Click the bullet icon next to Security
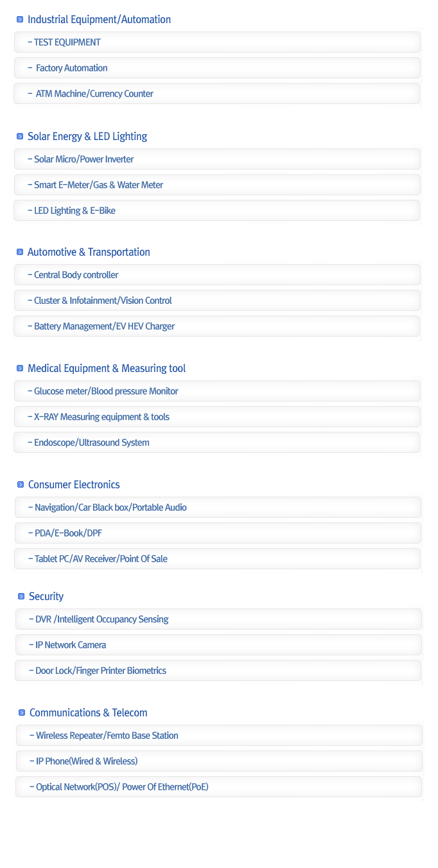 click(x=21, y=597)
